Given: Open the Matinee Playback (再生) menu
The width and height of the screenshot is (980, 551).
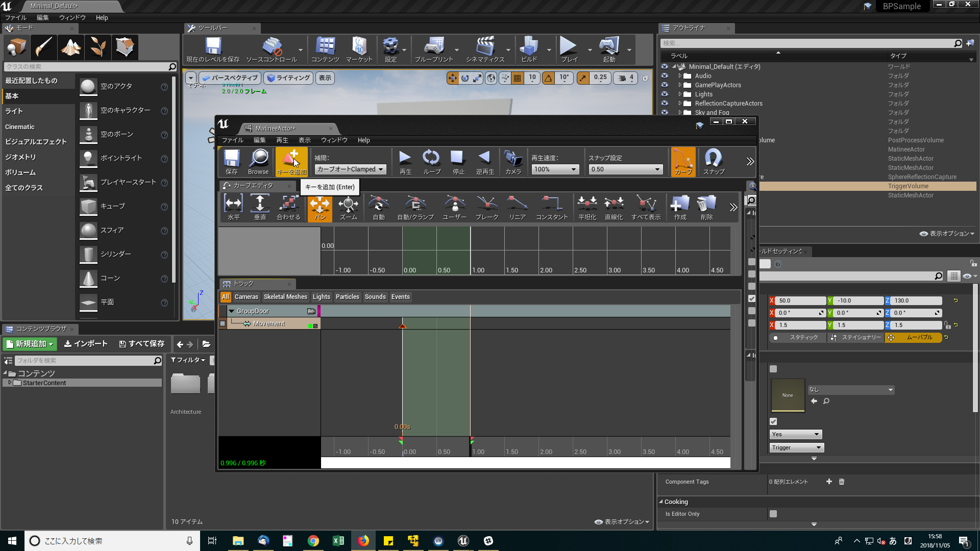Looking at the screenshot, I should 282,140.
